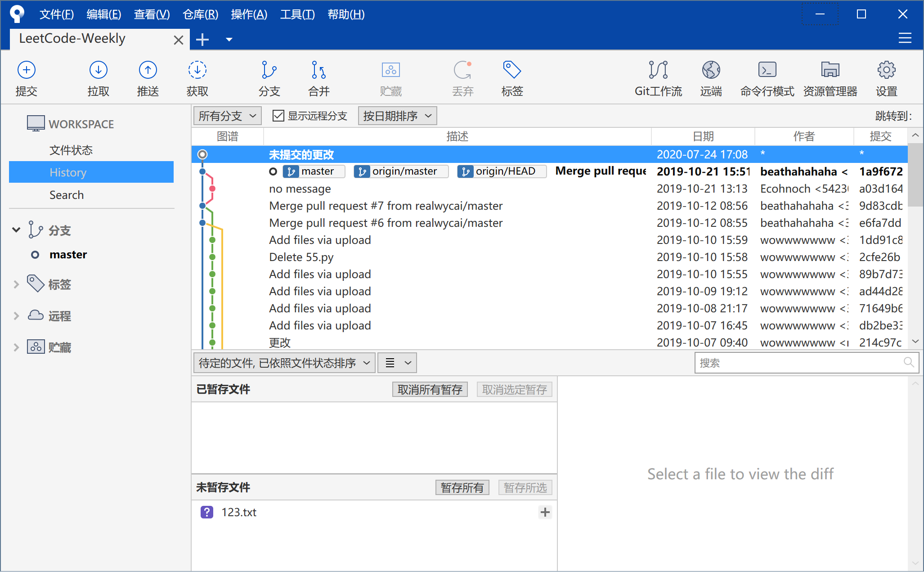Viewport: 924px width, 572px height.
Task: Open the 按日期排序 dropdown
Action: 398,116
